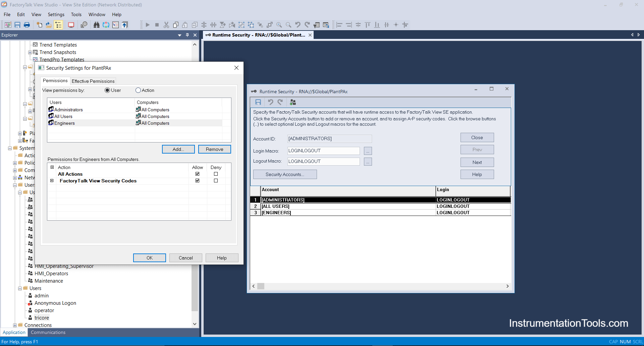The height and width of the screenshot is (346, 644).
Task: Click Save icon in Runtime Security window
Action: pos(258,102)
